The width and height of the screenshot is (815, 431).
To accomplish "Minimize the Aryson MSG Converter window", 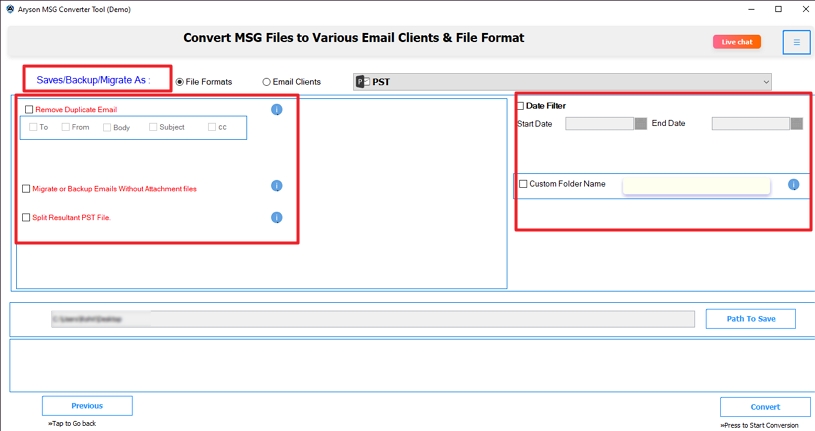I will click(x=751, y=9).
